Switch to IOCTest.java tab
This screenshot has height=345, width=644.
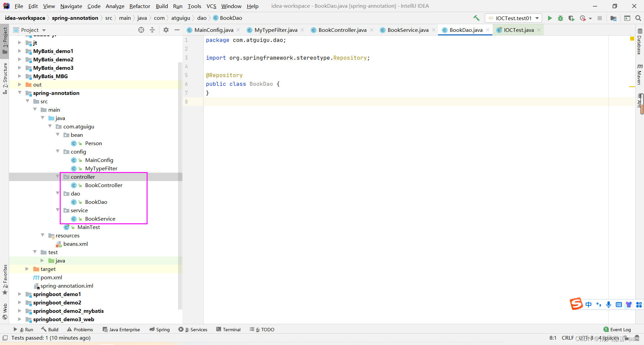coord(519,30)
